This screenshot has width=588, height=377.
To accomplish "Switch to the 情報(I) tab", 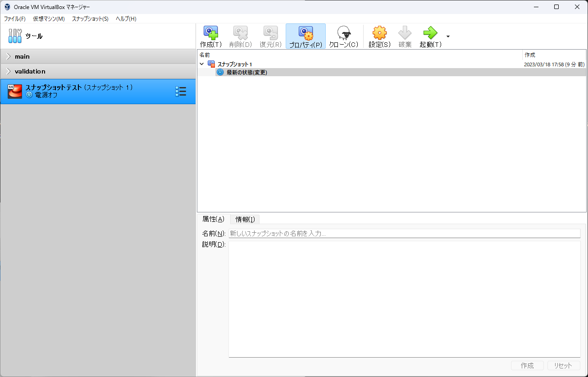I will (245, 219).
